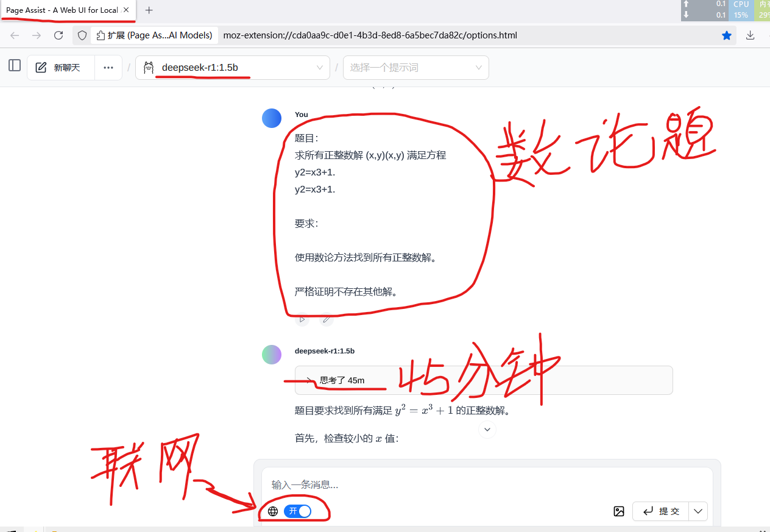Reload the current page
The width and height of the screenshot is (770, 532).
(58, 35)
